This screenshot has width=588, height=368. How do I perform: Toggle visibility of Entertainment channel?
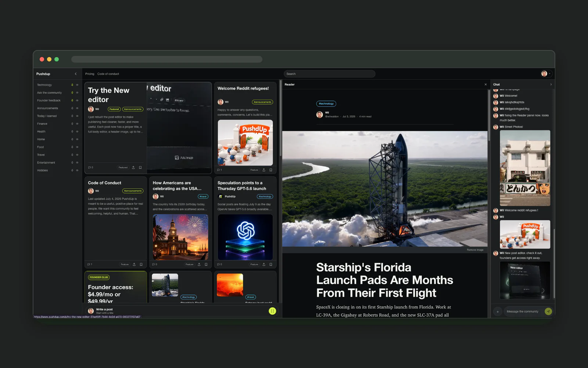coord(77,163)
